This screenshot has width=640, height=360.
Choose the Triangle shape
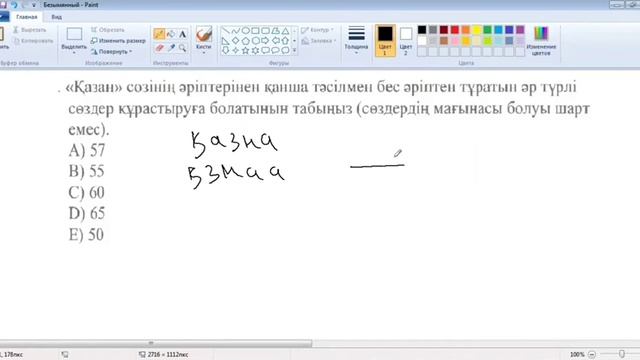tap(285, 31)
